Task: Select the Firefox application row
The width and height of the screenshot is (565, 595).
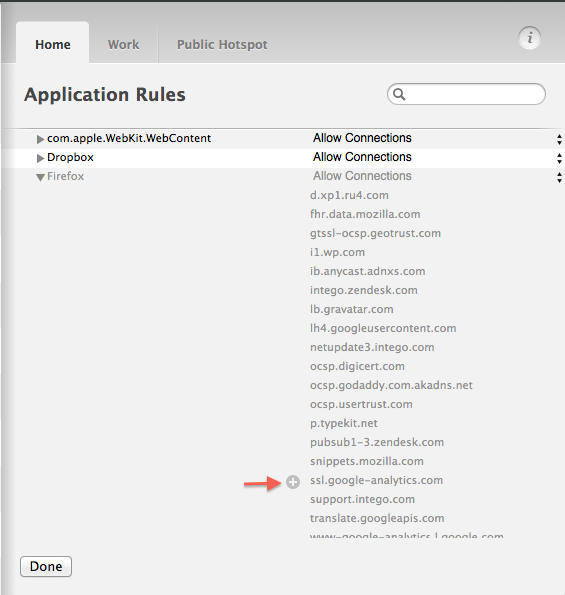Action: click(x=283, y=177)
